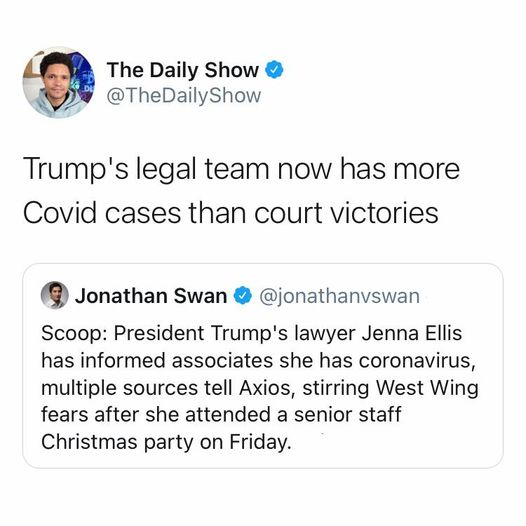Select the line "Trump's legal team now has more"

(242, 170)
